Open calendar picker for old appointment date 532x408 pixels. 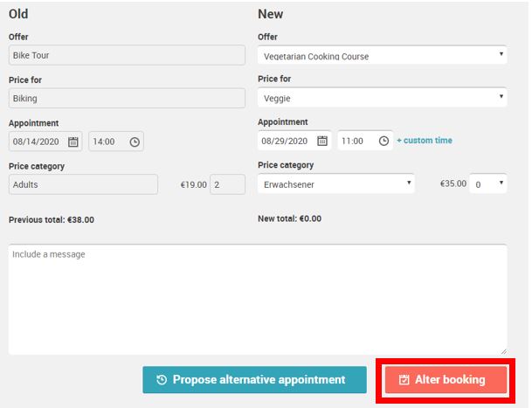coord(73,142)
